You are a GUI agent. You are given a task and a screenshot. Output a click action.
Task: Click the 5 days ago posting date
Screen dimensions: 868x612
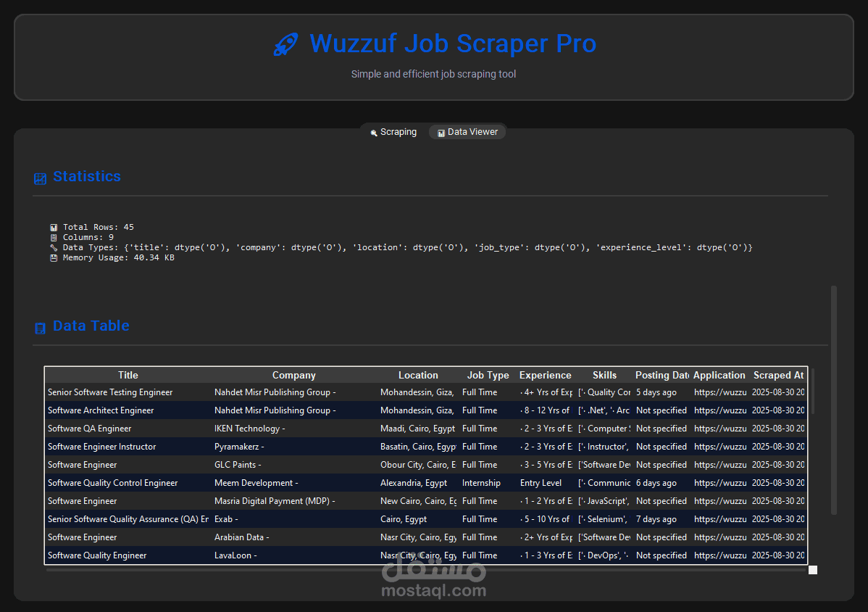pyautogui.click(x=662, y=392)
